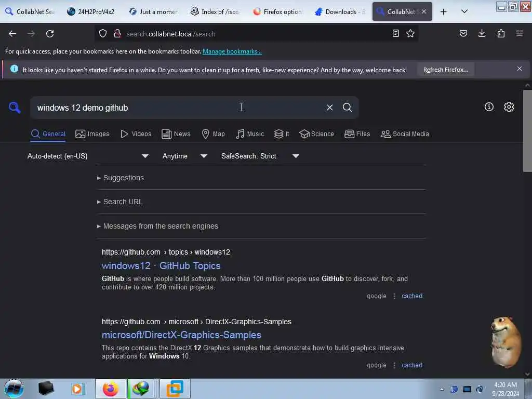532x399 pixels.
Task: Click the hamster mascot image
Action: 505,342
